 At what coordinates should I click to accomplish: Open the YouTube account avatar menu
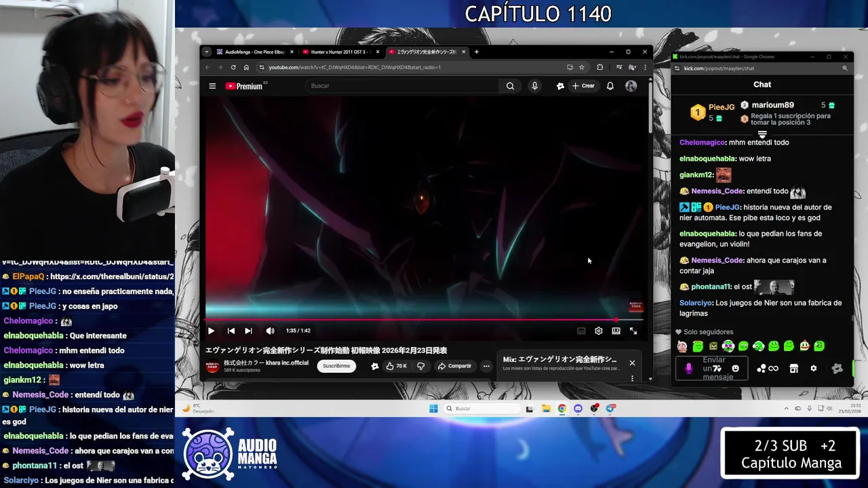(631, 86)
